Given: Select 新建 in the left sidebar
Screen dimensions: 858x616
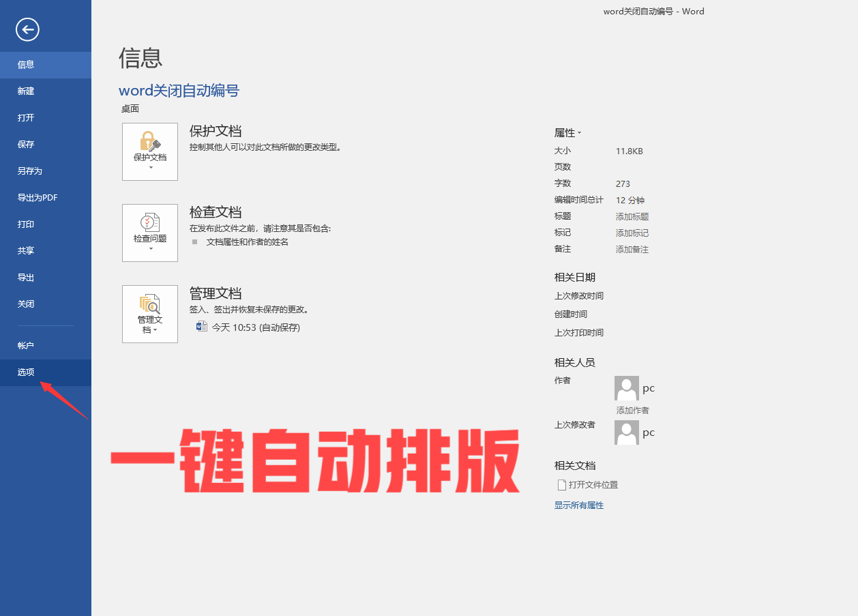Looking at the screenshot, I should [26, 91].
